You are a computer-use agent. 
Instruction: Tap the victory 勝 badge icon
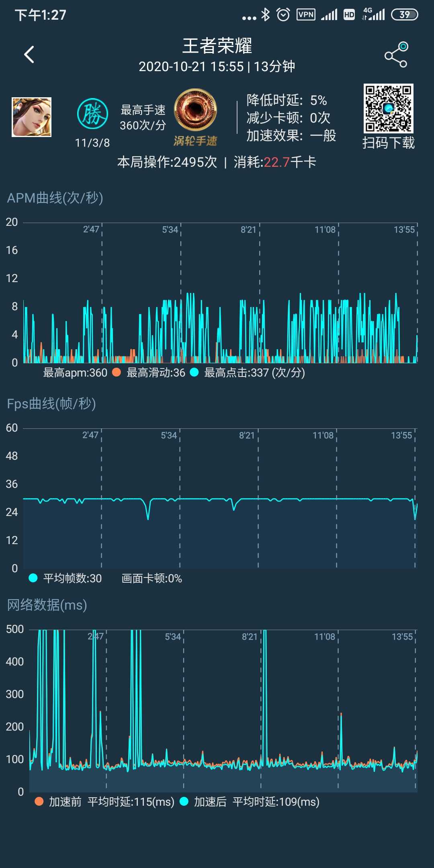coord(92,114)
